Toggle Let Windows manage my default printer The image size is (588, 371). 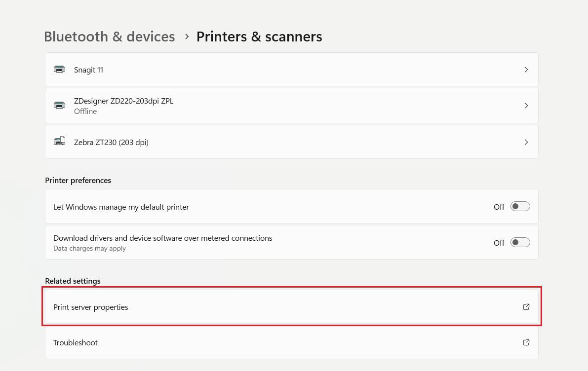[x=520, y=207]
